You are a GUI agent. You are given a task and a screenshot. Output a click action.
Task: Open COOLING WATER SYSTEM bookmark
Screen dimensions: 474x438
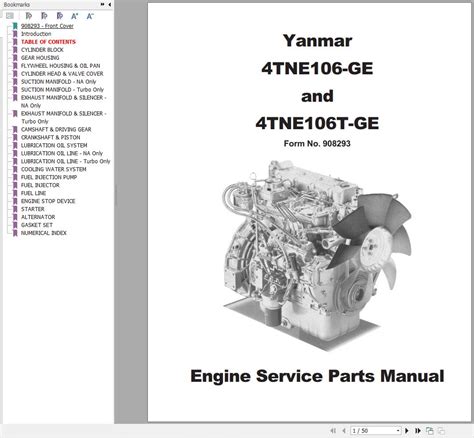click(53, 169)
